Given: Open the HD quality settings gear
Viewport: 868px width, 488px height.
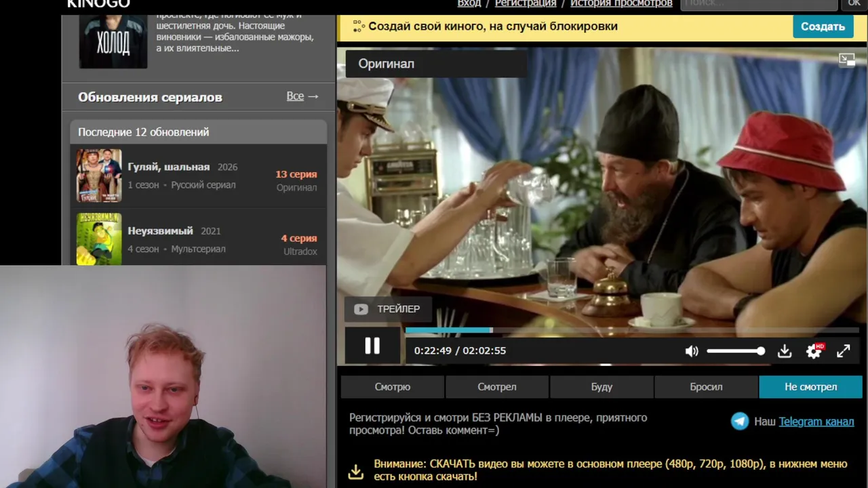Looking at the screenshot, I should coord(814,351).
